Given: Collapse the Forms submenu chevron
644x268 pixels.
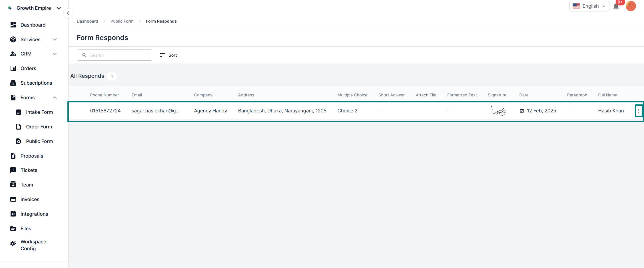Looking at the screenshot, I should (55, 98).
